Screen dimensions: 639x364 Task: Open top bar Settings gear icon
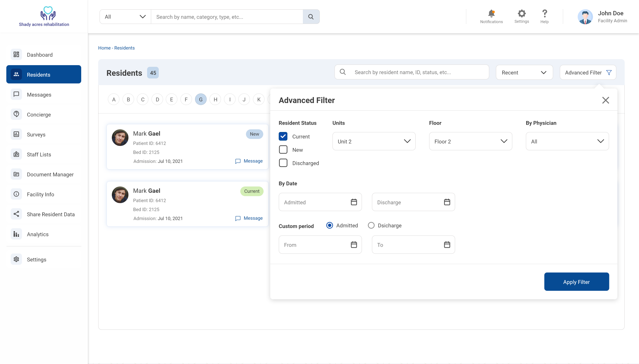tap(522, 14)
